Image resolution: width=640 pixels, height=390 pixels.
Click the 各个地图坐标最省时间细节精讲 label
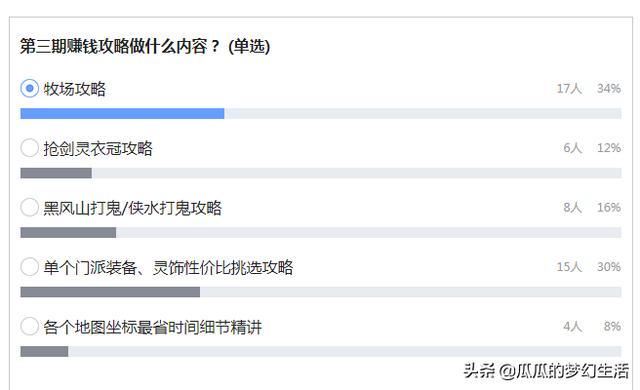click(x=153, y=327)
